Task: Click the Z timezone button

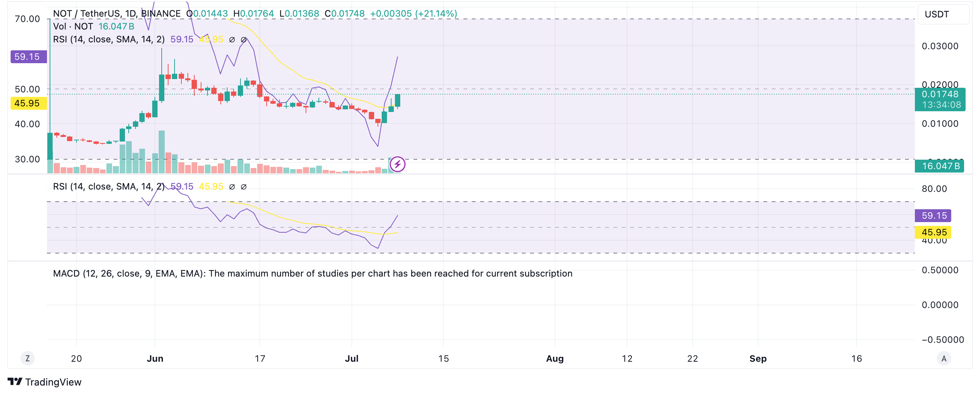Action: 27,358
